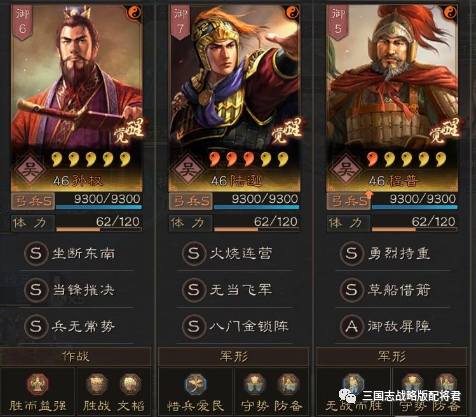Click the yin-yang emblem on 孙权 card
The width and height of the screenshot is (476, 417).
tap(135, 13)
